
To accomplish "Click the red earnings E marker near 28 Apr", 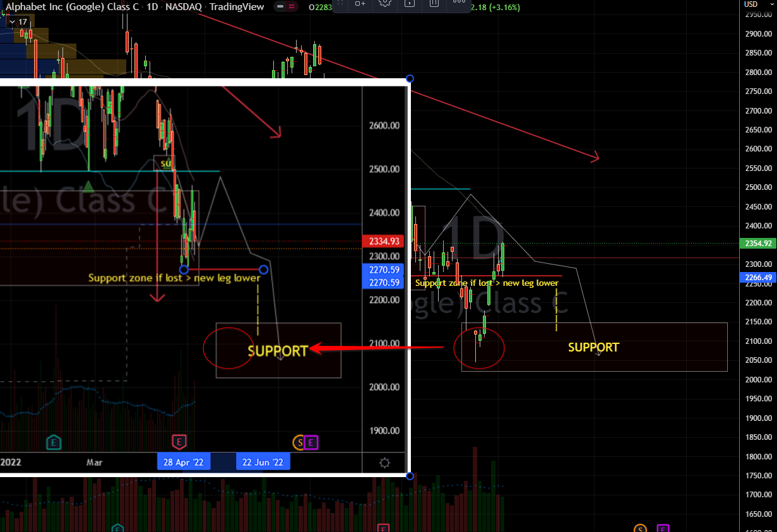I will (x=180, y=442).
